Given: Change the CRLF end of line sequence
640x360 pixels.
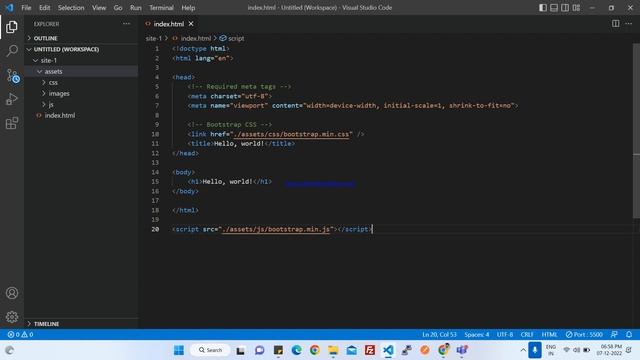Looking at the screenshot, I should coord(527,334).
